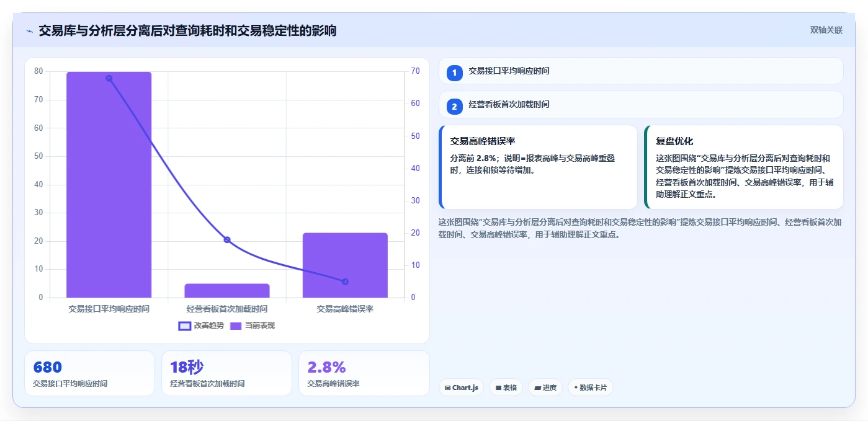Image resolution: width=868 pixels, height=421 pixels.
Task: Click the icon inside Chart.js tag
Action: (448, 388)
